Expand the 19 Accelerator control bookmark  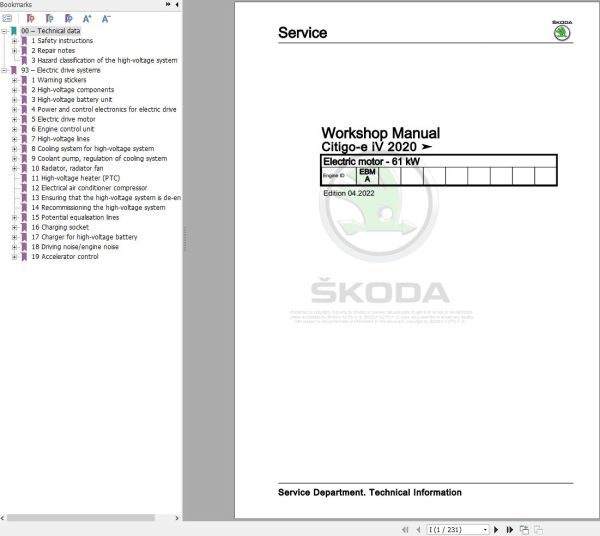click(x=15, y=257)
